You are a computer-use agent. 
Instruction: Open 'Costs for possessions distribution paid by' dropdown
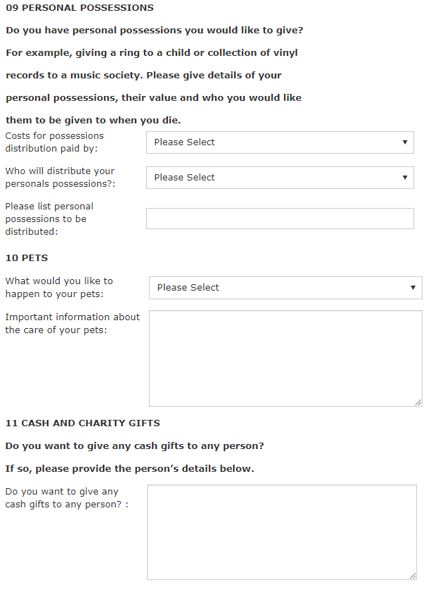coord(280,143)
